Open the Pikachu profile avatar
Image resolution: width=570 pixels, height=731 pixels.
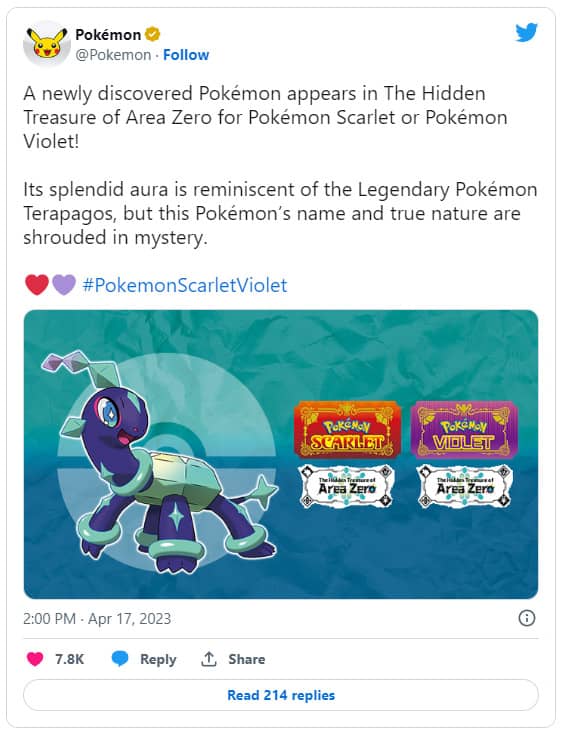[47, 44]
